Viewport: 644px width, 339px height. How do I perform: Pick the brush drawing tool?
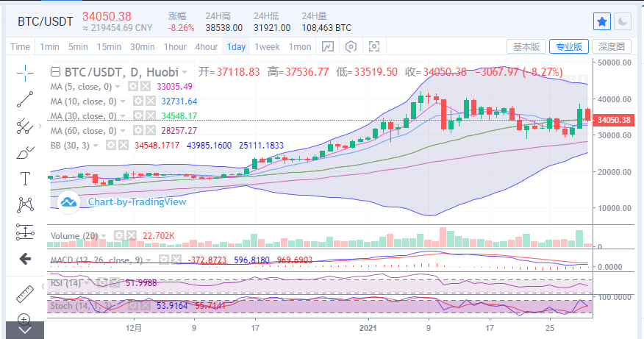point(25,152)
